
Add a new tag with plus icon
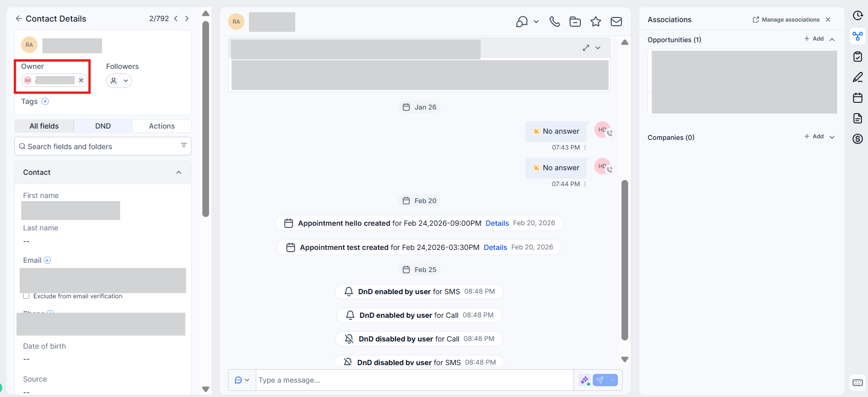point(45,101)
